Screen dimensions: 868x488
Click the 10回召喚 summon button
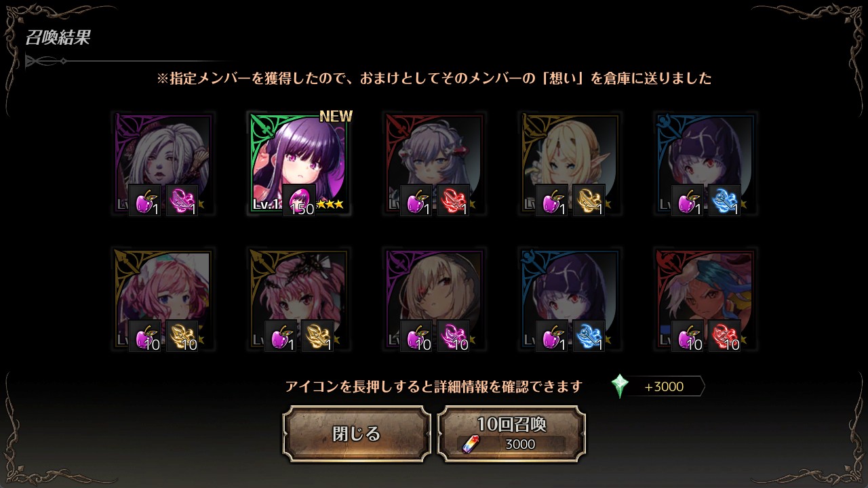coord(511,434)
